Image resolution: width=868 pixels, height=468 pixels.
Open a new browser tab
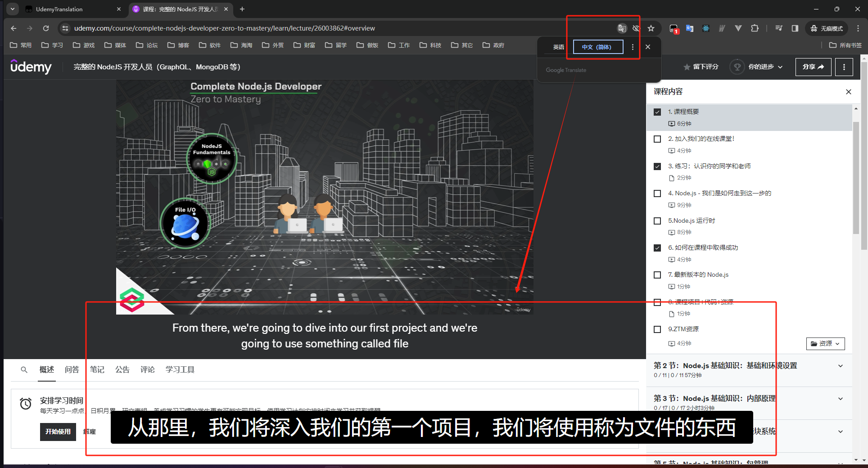[x=242, y=9]
